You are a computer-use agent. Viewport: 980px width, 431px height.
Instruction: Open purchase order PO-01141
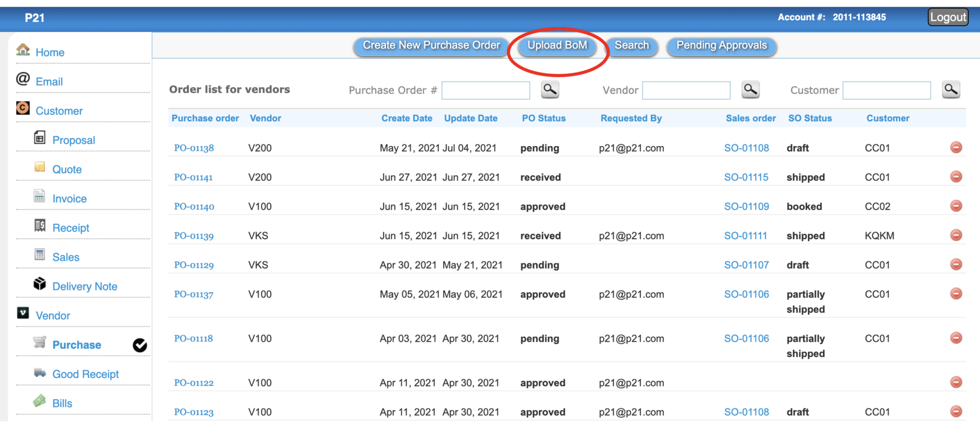[193, 177]
